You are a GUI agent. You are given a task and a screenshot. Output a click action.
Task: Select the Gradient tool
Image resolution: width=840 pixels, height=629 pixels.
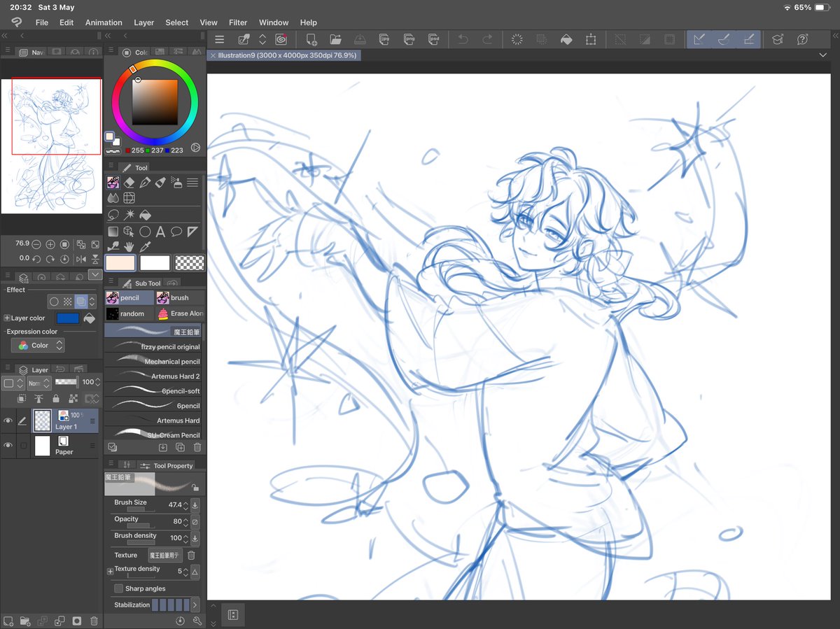coord(113,231)
